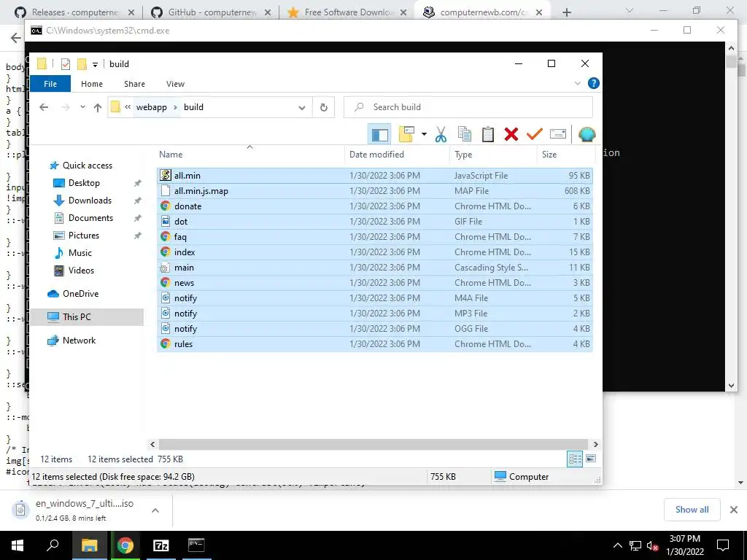
Task: Click the Cut scissors icon
Action: click(x=441, y=134)
